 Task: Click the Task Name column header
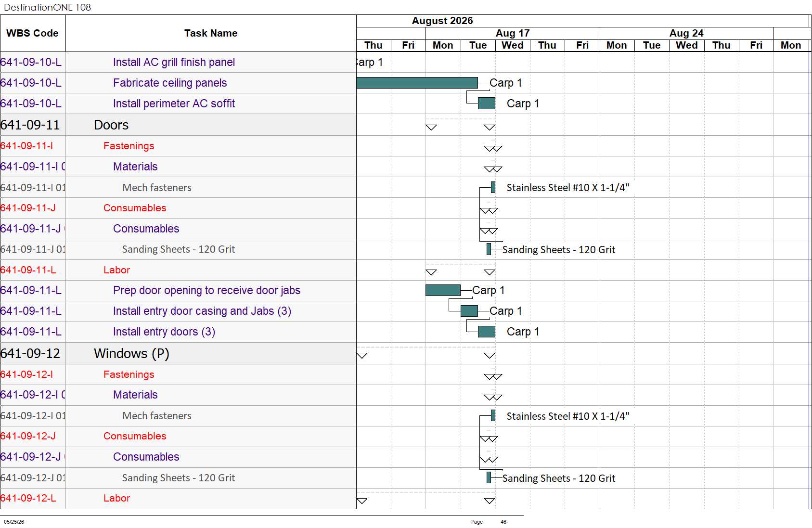(x=211, y=33)
